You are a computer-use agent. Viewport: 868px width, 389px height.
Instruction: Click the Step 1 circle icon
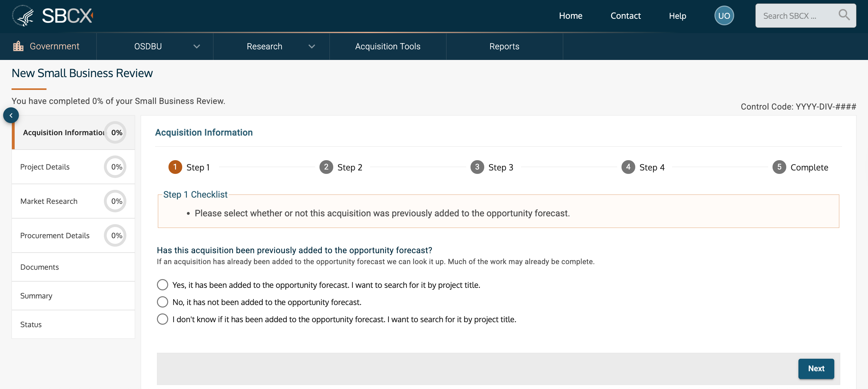(175, 167)
